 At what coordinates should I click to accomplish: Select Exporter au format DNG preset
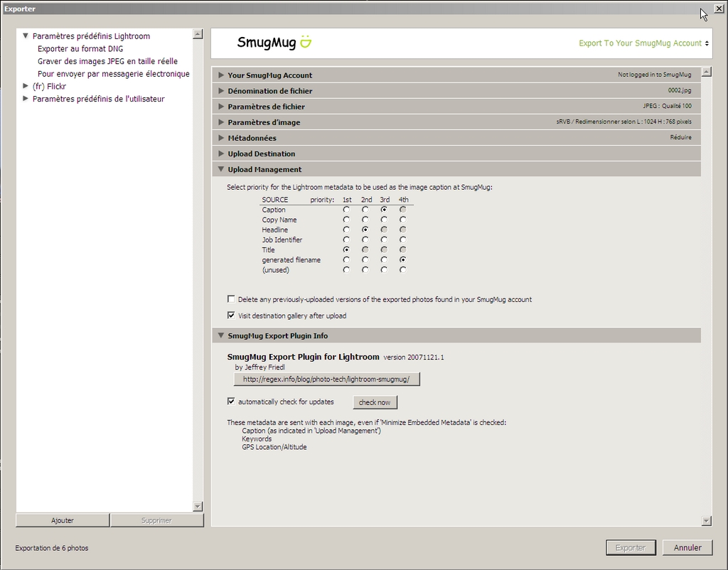tap(80, 49)
